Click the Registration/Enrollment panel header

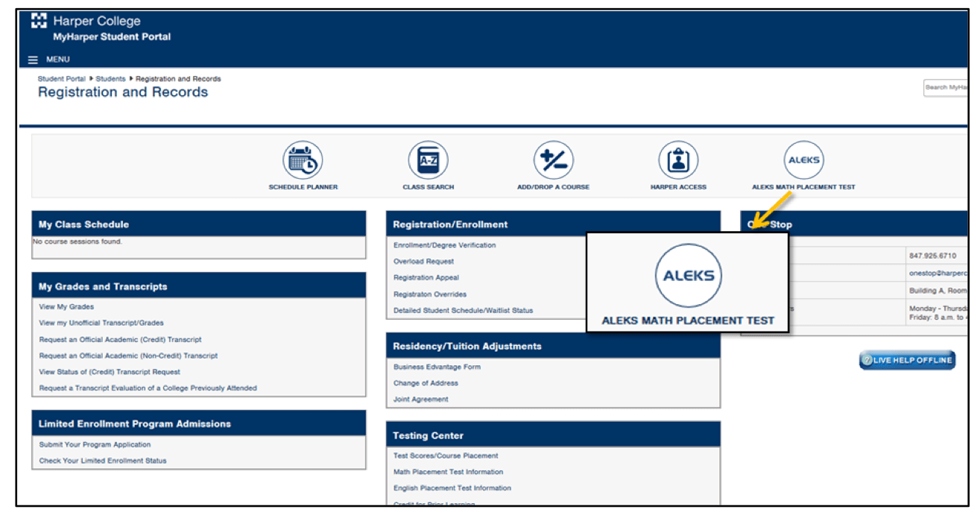click(x=553, y=224)
